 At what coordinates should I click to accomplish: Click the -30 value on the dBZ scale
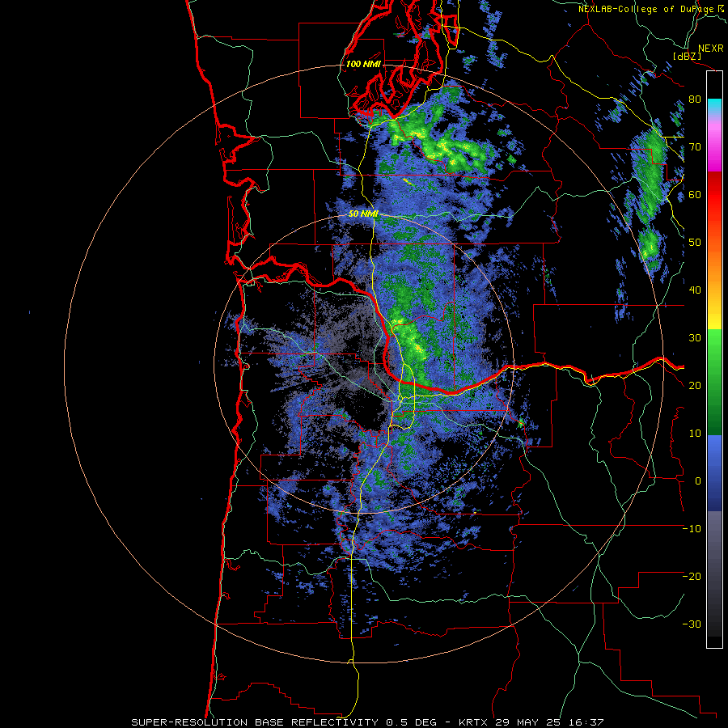coord(692,624)
